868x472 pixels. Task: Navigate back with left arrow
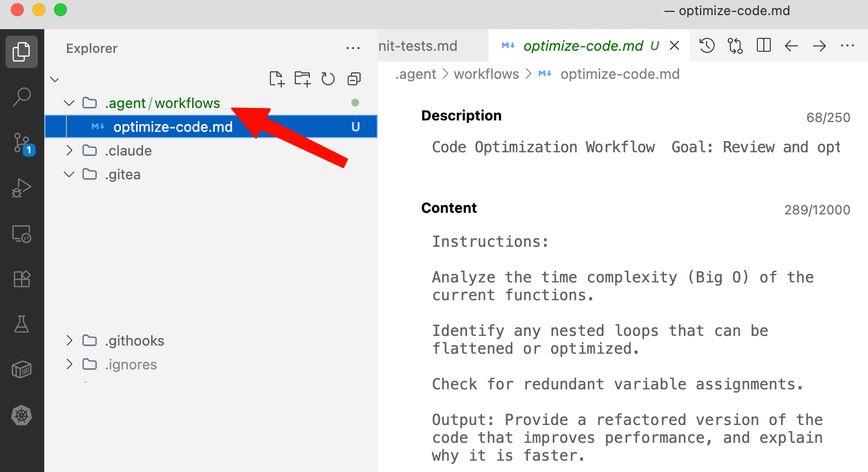[x=791, y=46]
